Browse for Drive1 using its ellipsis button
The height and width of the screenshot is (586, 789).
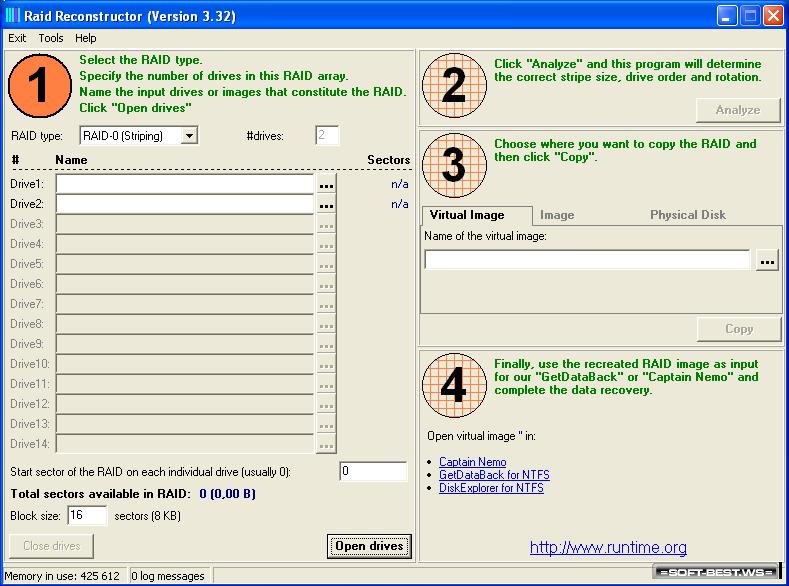click(326, 185)
